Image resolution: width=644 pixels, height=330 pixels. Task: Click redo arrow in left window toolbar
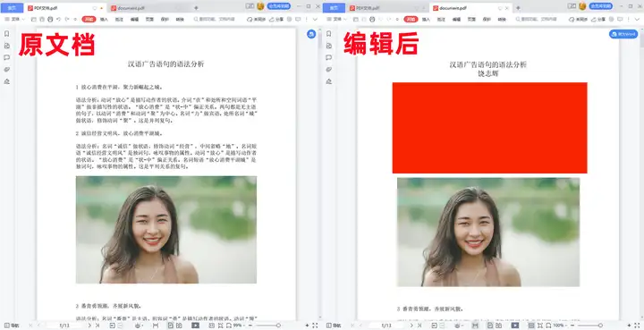(67, 20)
